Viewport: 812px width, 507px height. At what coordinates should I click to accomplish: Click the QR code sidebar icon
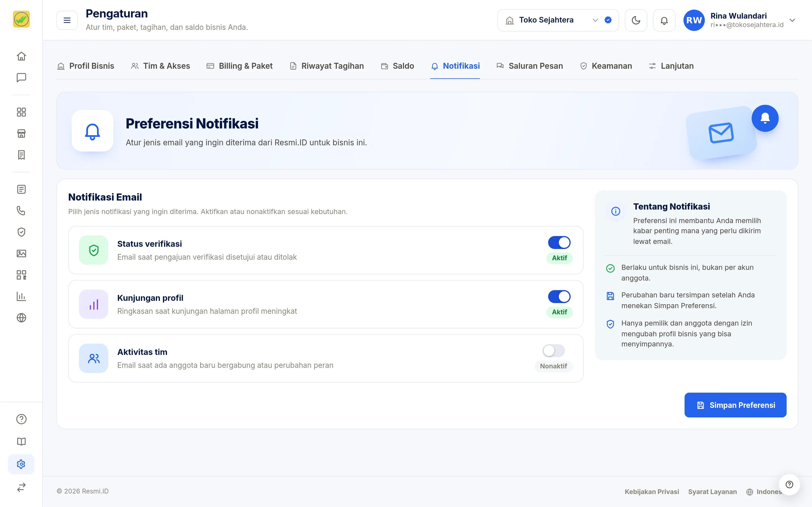pyautogui.click(x=21, y=275)
